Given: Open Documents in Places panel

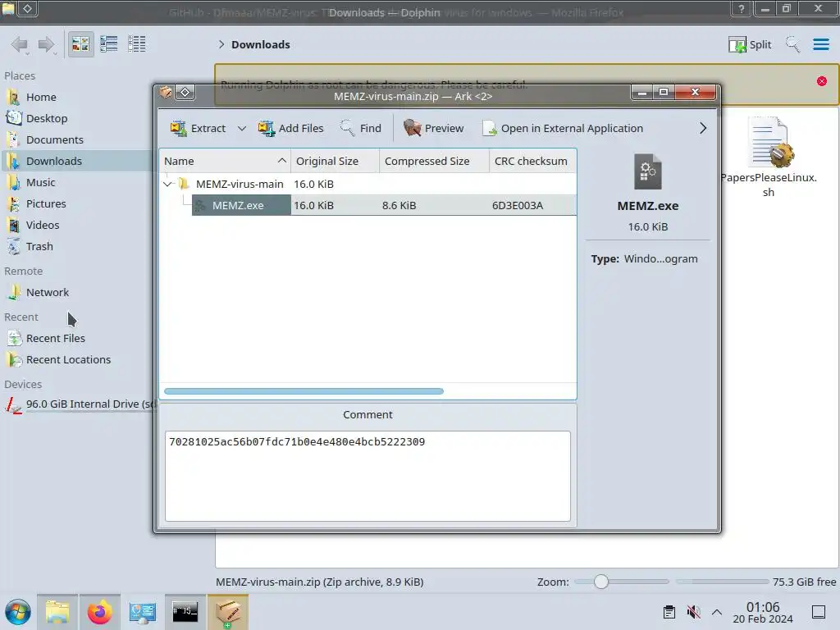Looking at the screenshot, I should [x=75, y=139].
